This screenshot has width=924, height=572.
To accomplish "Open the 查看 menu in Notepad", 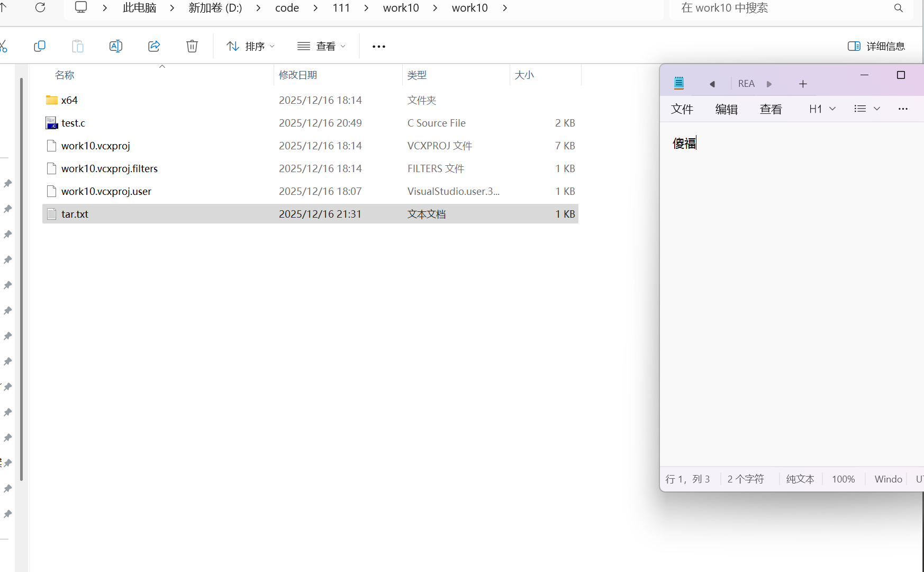I will tap(771, 109).
